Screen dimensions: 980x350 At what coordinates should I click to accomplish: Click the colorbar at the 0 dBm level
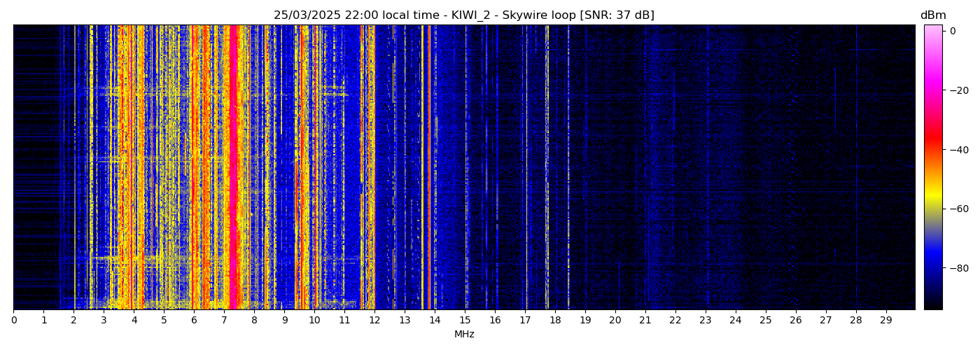pos(932,31)
